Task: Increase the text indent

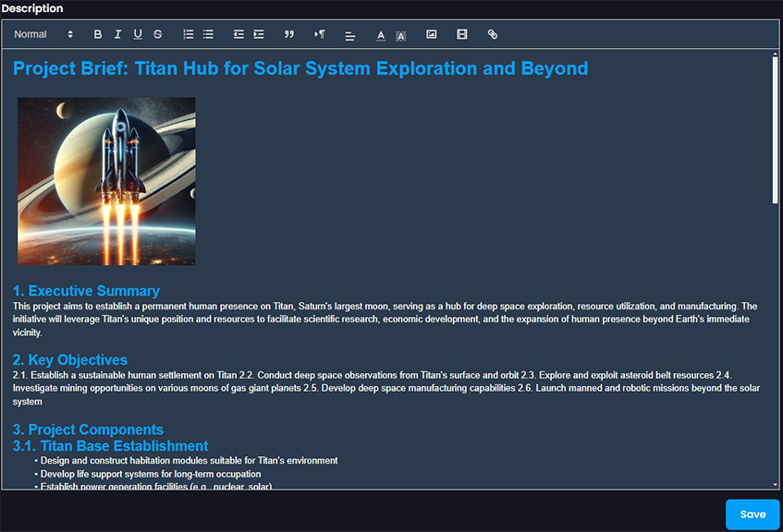Action: 259,34
